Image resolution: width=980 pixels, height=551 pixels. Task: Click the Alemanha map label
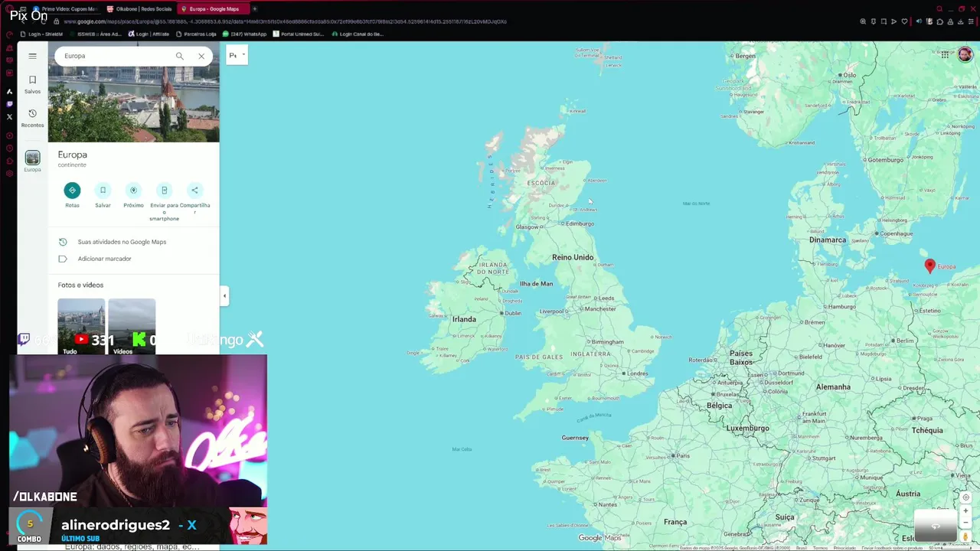pos(833,387)
